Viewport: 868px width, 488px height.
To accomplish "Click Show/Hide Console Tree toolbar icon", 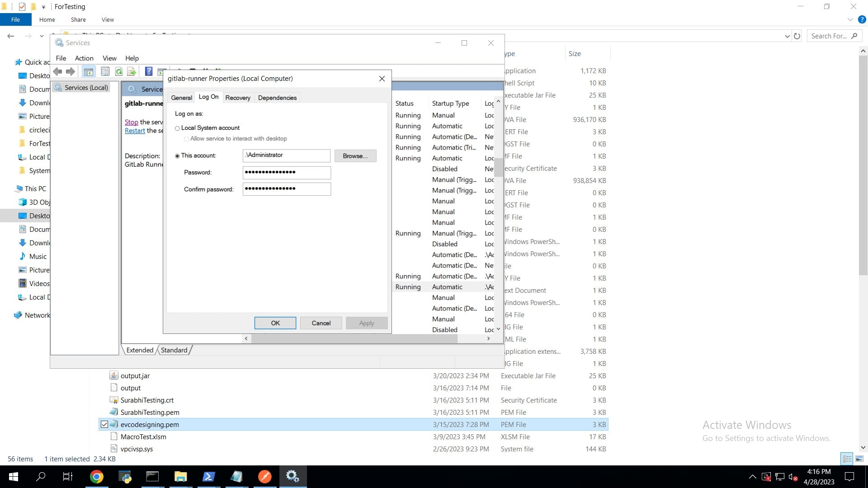I will point(89,71).
